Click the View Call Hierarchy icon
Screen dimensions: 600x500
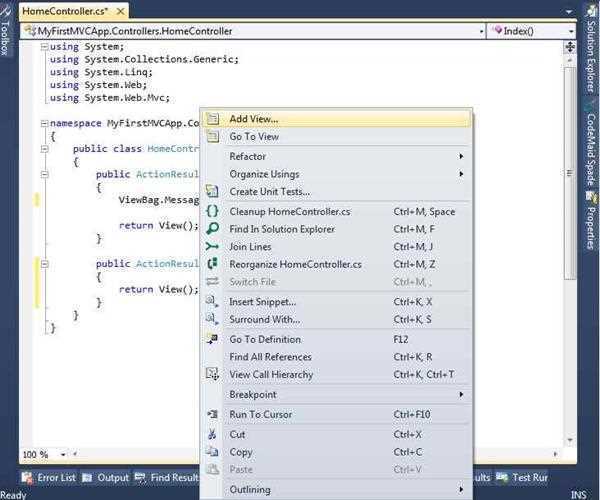212,374
